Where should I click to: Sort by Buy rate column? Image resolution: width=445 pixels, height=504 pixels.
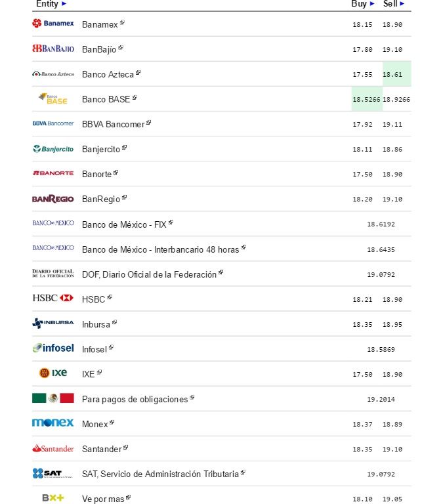tap(362, 4)
